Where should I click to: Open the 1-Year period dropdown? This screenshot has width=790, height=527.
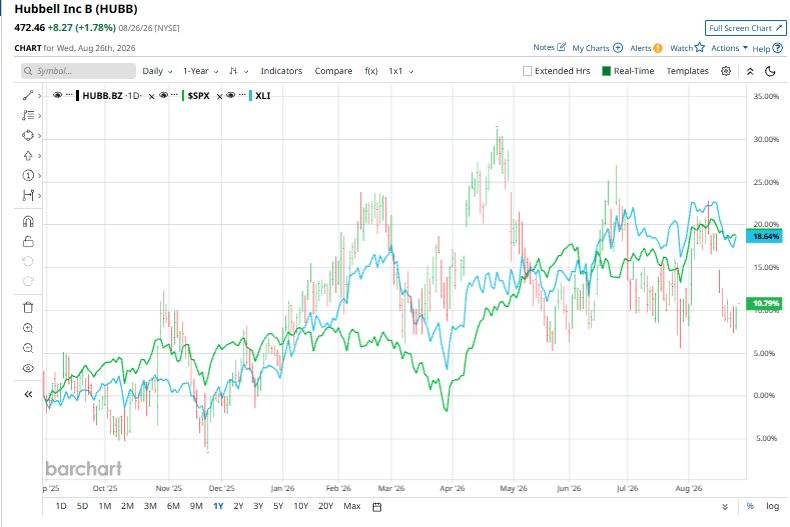tap(201, 71)
